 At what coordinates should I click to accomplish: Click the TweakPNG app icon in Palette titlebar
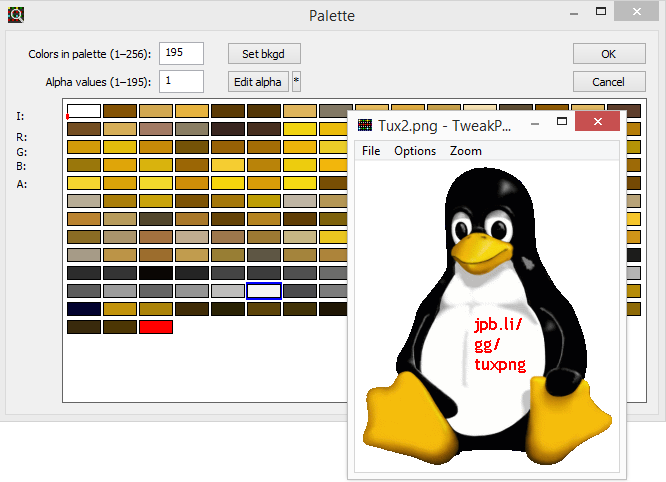click(x=16, y=15)
